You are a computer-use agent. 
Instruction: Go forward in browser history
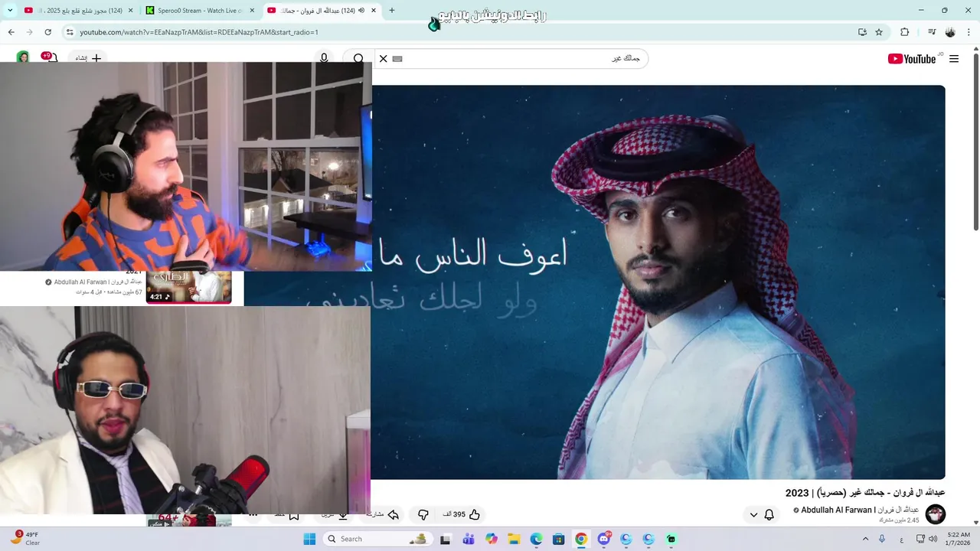[x=29, y=32]
